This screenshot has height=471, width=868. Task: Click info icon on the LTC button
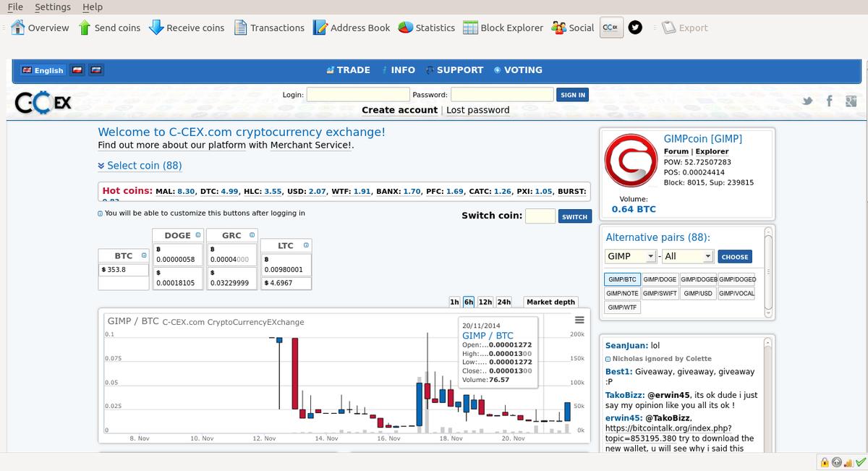306,246
